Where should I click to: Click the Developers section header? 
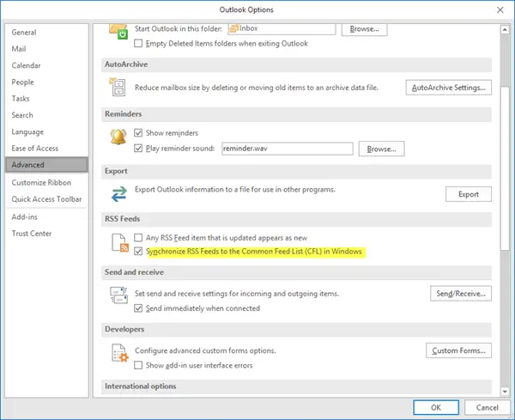(296, 329)
